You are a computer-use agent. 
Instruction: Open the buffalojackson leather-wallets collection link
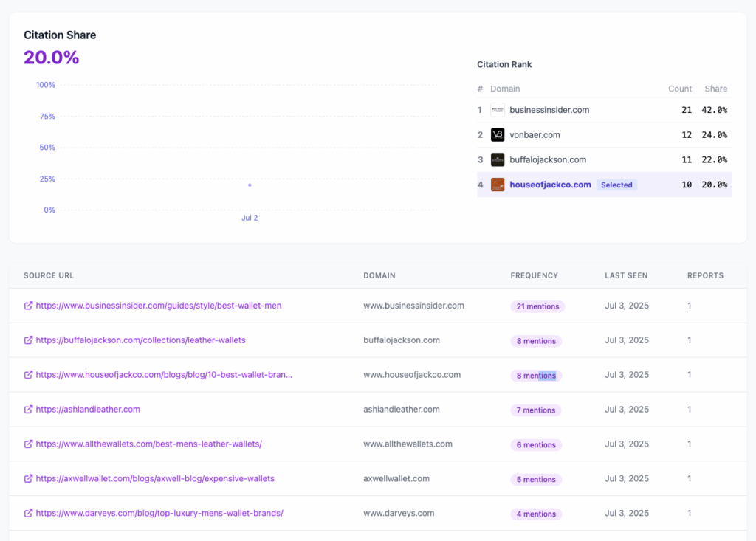point(140,340)
